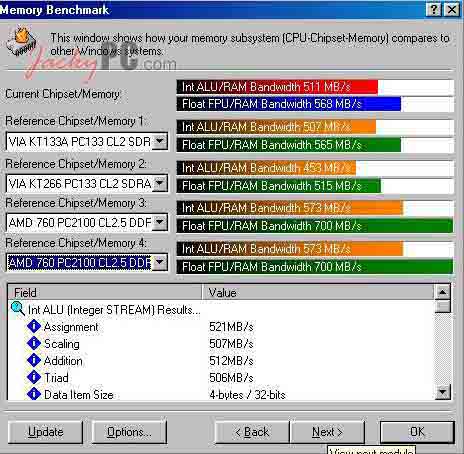Select the VIA KT266 PC133 CL2 combo box
Viewport: 464px width, 454px height.
[x=87, y=183]
